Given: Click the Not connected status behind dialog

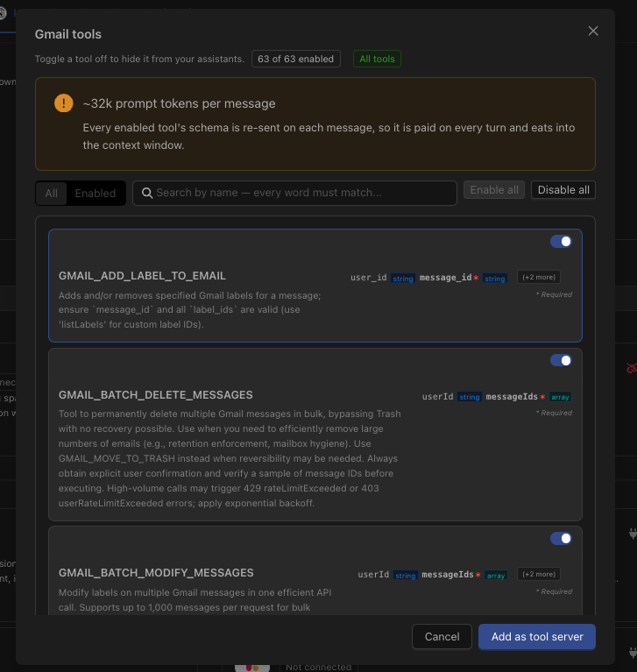Looking at the screenshot, I should click(319, 668).
